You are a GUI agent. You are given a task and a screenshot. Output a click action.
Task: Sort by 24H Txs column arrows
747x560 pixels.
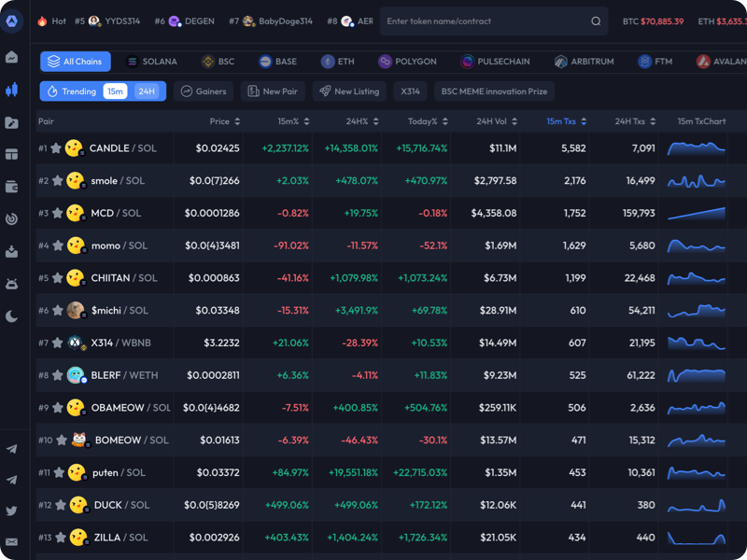(653, 121)
